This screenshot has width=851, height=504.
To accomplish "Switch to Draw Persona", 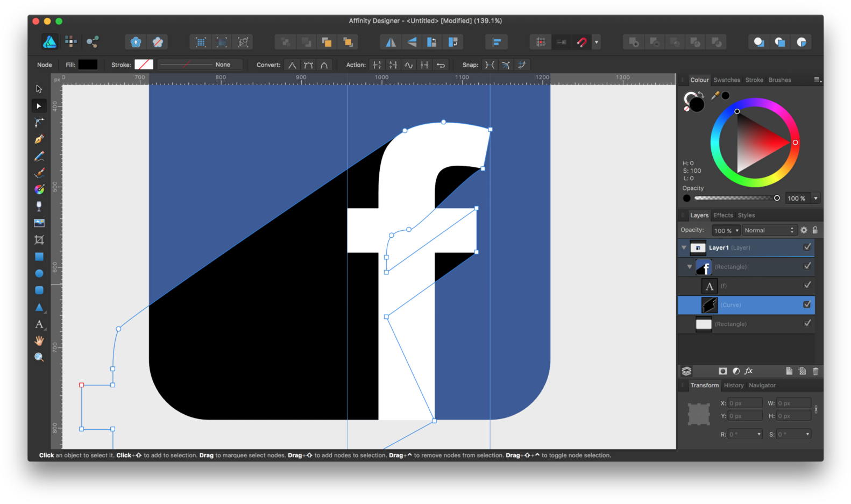I will tap(49, 41).
